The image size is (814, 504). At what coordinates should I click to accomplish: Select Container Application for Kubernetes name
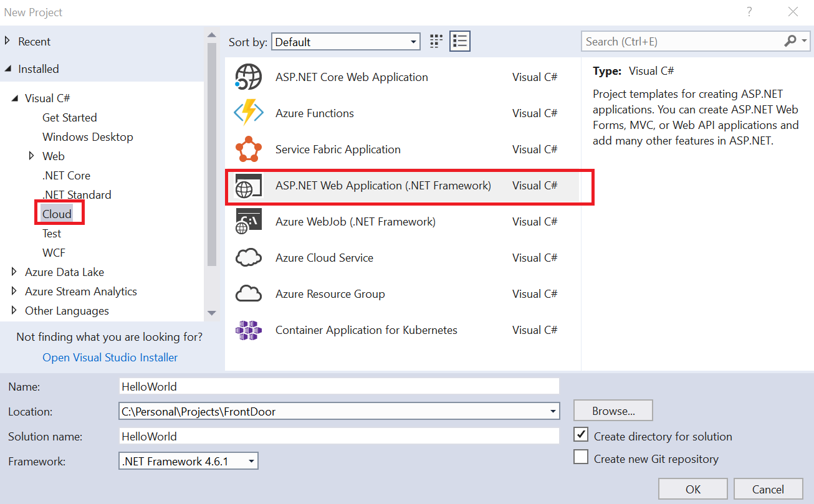coord(366,330)
